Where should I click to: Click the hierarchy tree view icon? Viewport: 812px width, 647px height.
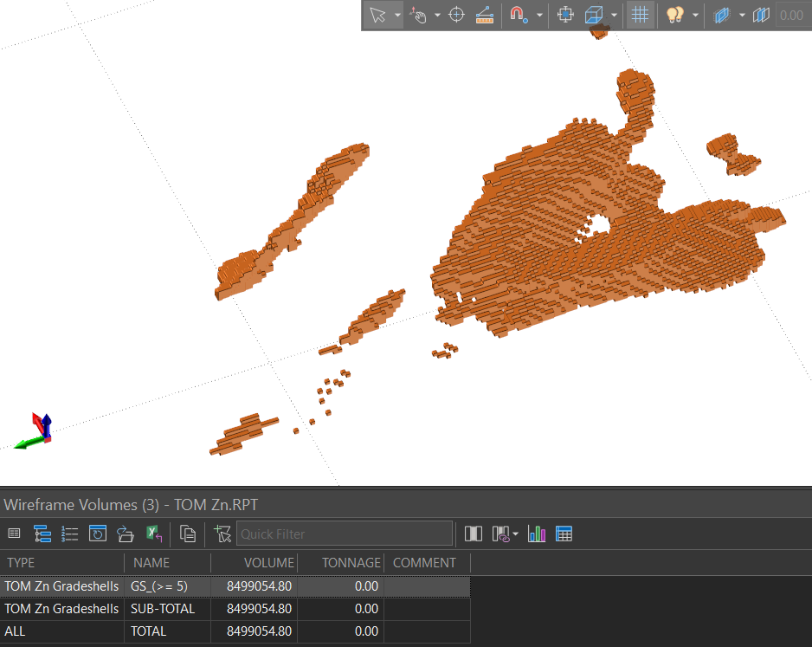[42, 534]
